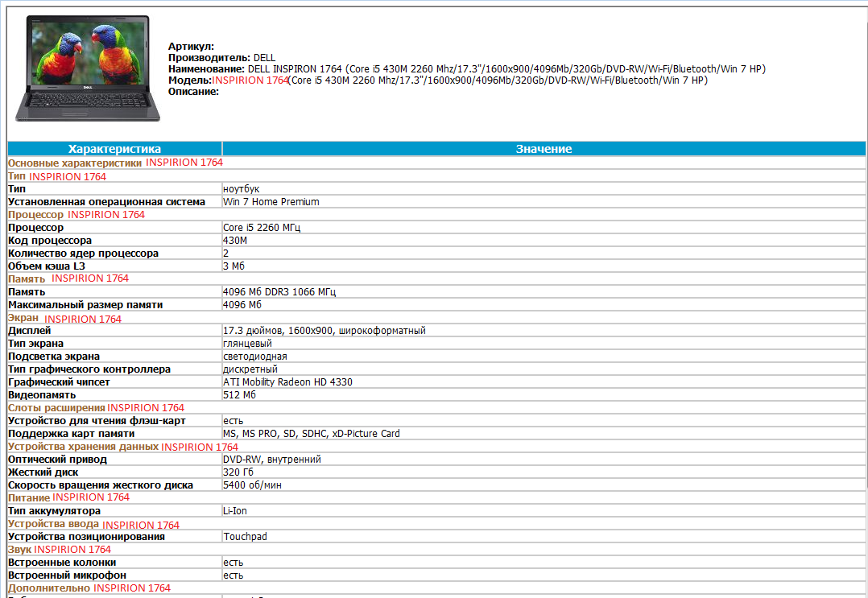Select the '3 Мб' cache value
868x598 pixels.
point(234,266)
